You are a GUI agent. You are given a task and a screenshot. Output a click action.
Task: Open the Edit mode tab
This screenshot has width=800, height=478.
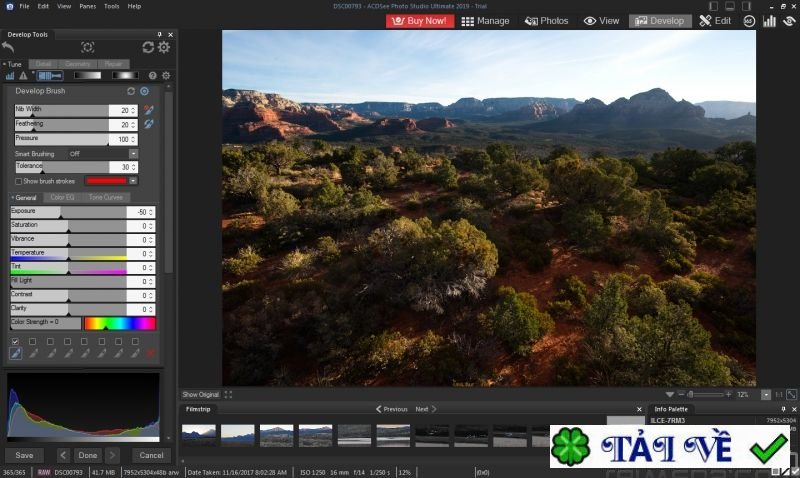[716, 20]
